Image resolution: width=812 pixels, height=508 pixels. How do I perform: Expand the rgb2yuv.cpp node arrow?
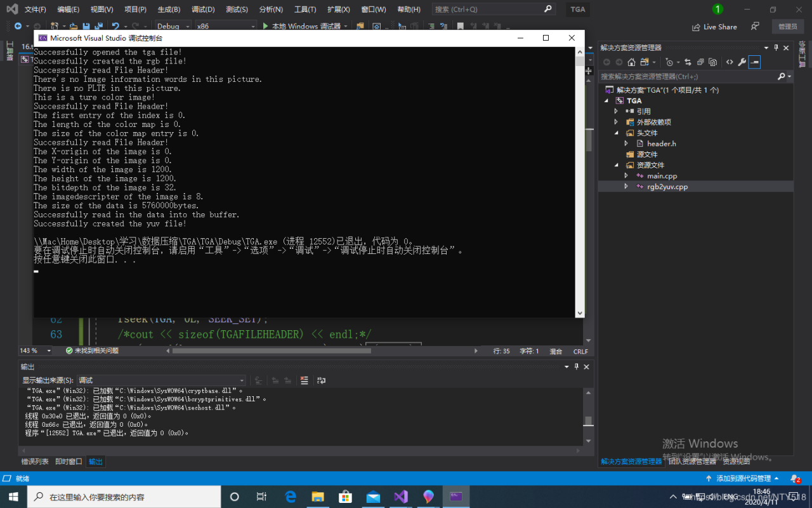(x=626, y=187)
